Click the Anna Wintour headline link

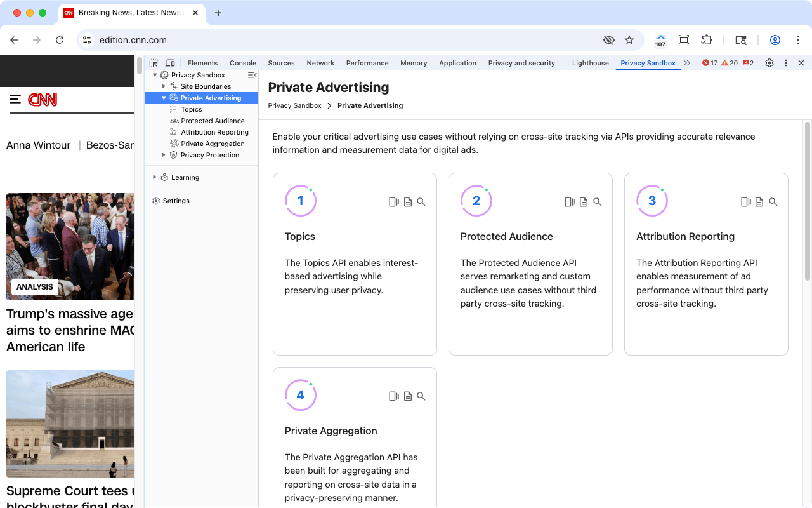click(x=38, y=145)
